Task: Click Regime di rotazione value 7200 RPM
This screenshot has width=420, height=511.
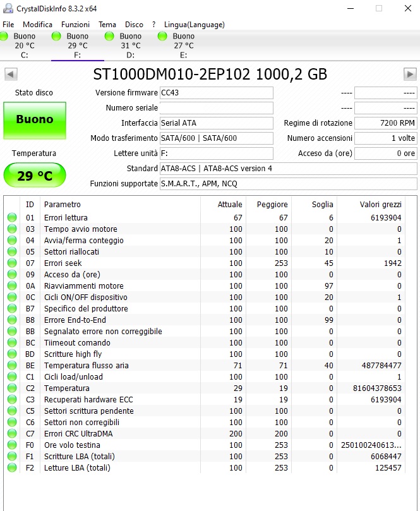Action: [x=386, y=123]
